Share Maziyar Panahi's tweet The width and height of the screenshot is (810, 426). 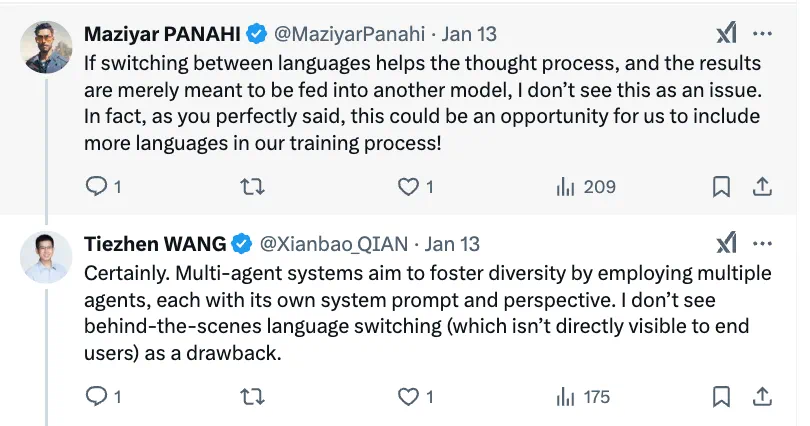coord(761,187)
